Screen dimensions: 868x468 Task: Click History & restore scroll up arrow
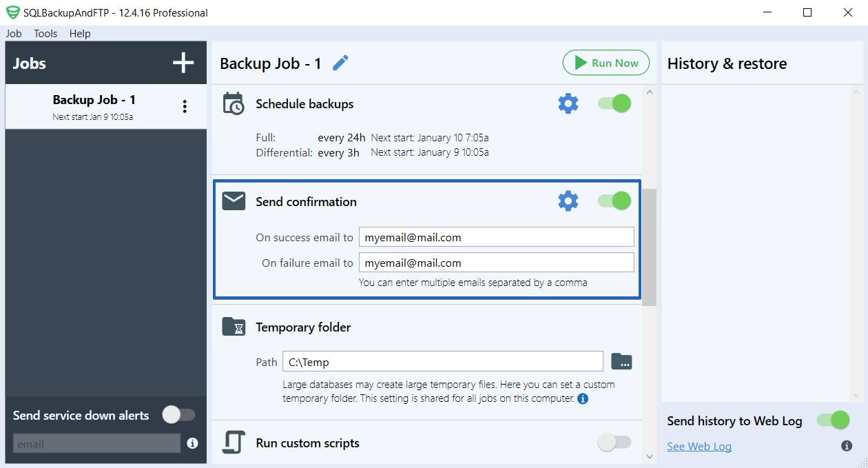(x=856, y=92)
